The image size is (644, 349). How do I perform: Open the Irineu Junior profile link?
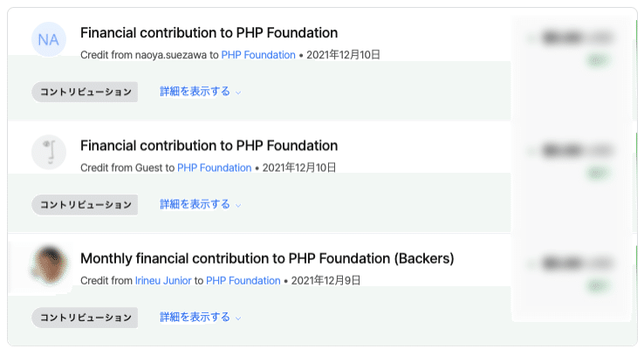(x=163, y=280)
